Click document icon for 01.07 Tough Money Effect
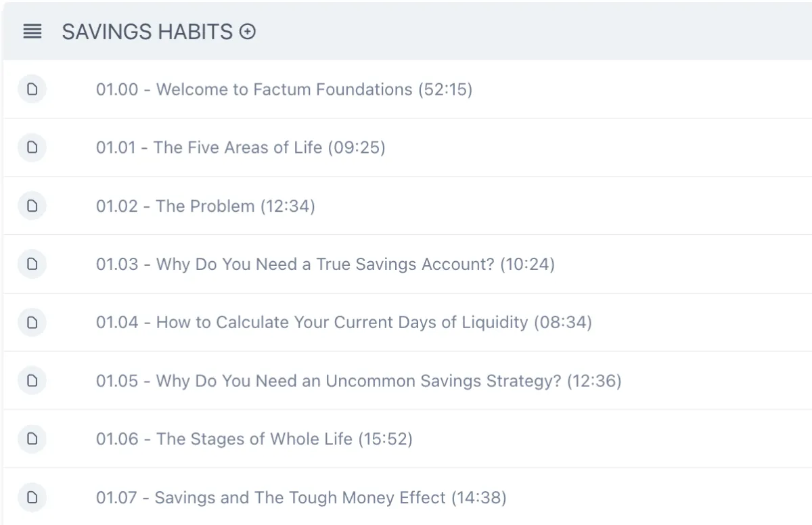The width and height of the screenshot is (812, 525). point(32,498)
